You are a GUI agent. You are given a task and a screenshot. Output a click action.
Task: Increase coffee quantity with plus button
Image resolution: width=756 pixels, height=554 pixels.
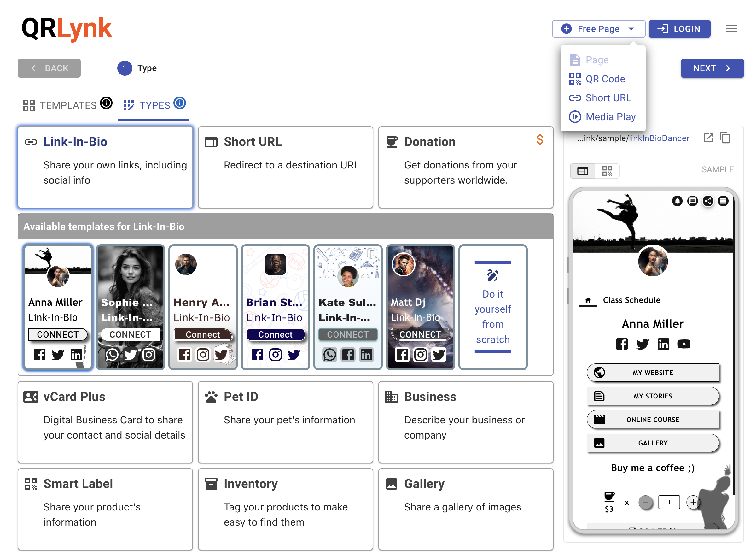click(693, 502)
